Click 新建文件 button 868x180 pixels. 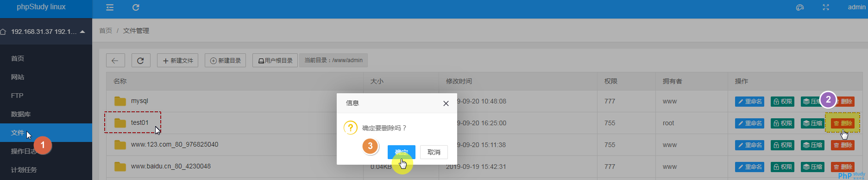click(178, 60)
